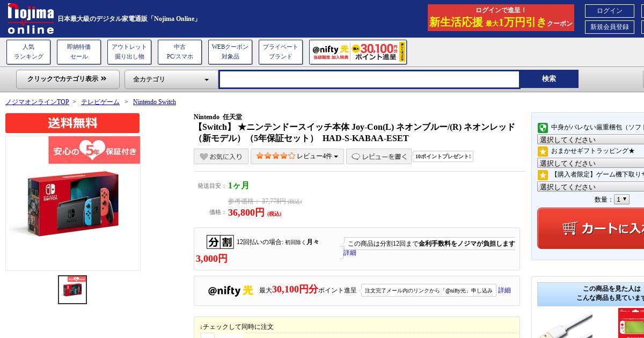Click the Nintendo 任天堂 brand name

218,117
